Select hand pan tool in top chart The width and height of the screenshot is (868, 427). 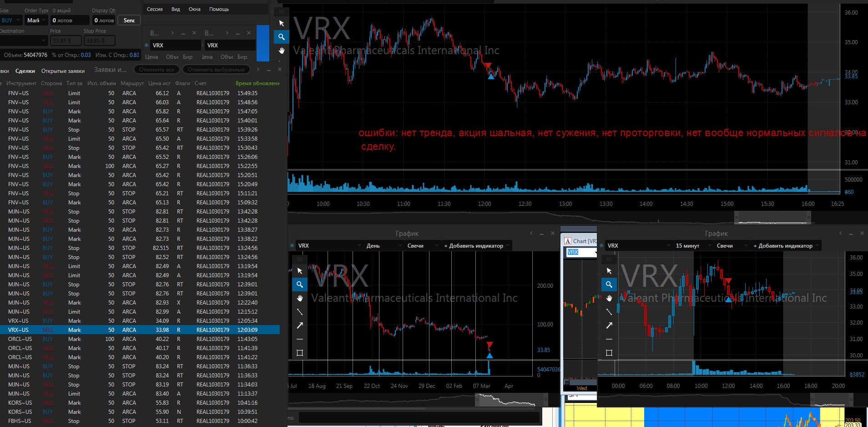(282, 51)
